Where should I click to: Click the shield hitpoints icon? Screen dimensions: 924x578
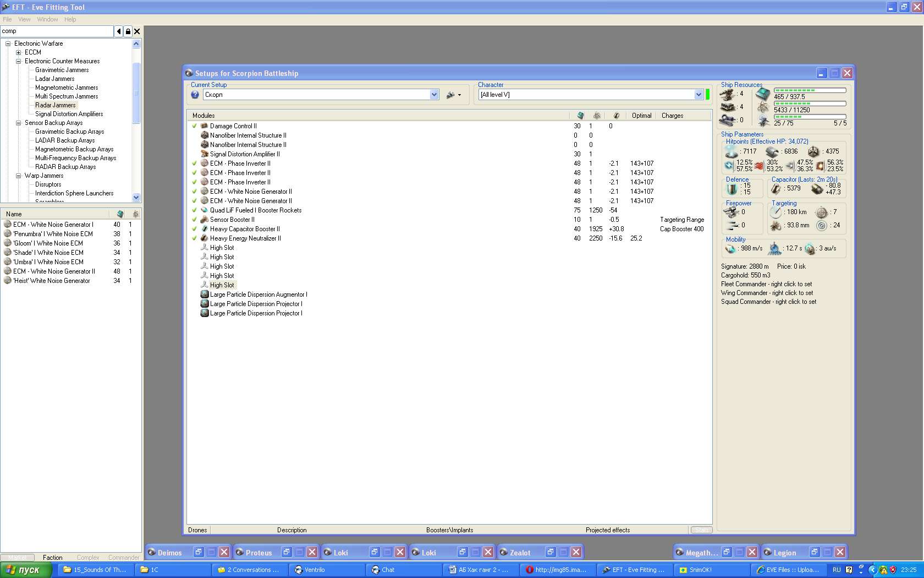tap(731, 151)
